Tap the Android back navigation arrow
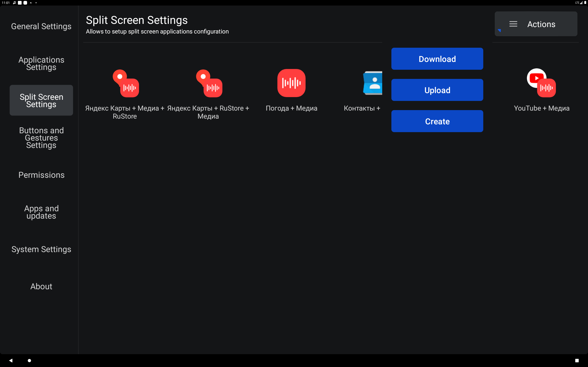Image resolution: width=588 pixels, height=367 pixels. 11,360
